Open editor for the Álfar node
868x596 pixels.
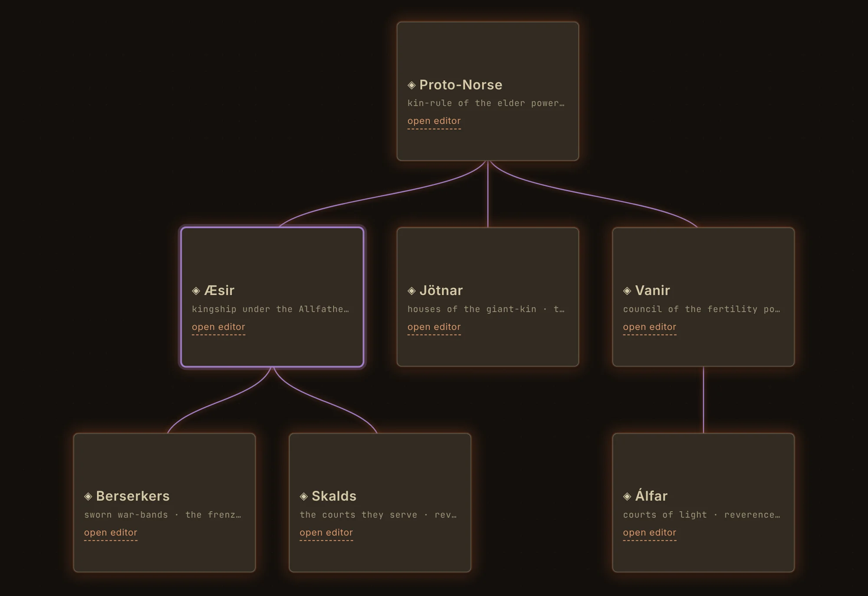tap(650, 533)
